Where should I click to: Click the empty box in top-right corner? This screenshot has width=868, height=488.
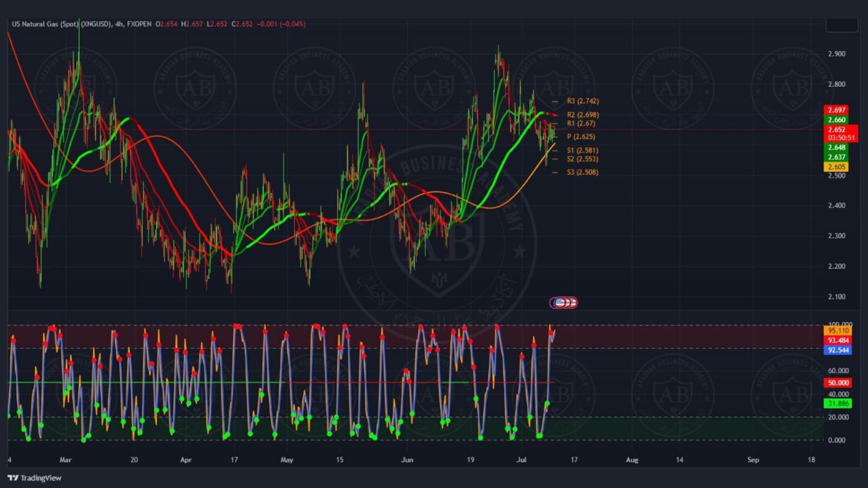click(x=841, y=25)
